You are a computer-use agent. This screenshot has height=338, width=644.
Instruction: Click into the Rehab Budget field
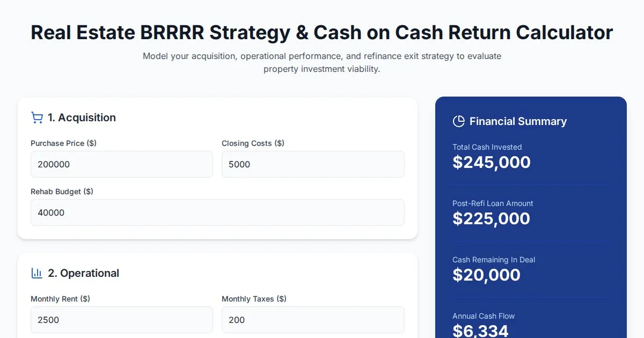tap(217, 212)
